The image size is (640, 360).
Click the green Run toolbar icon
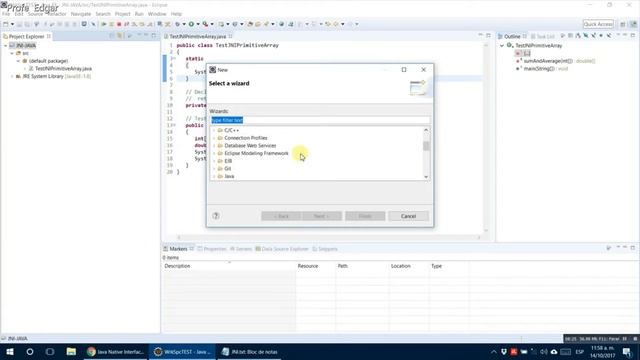click(191, 24)
